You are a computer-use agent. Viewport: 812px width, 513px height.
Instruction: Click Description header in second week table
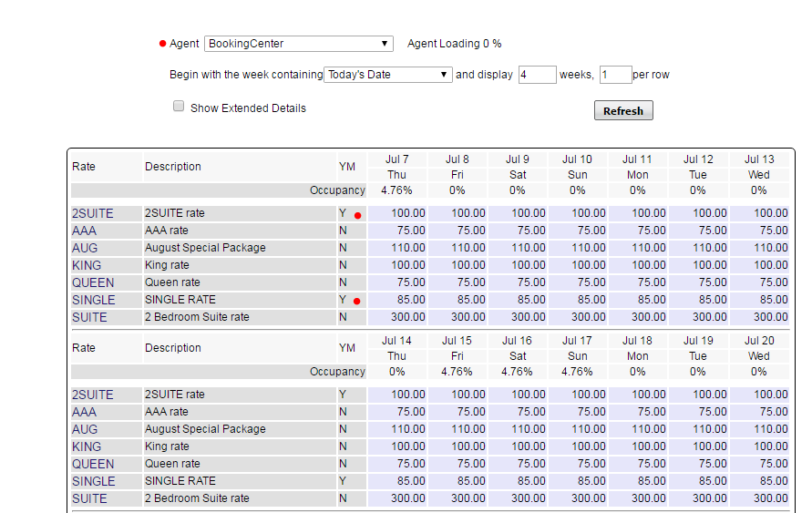click(x=173, y=348)
